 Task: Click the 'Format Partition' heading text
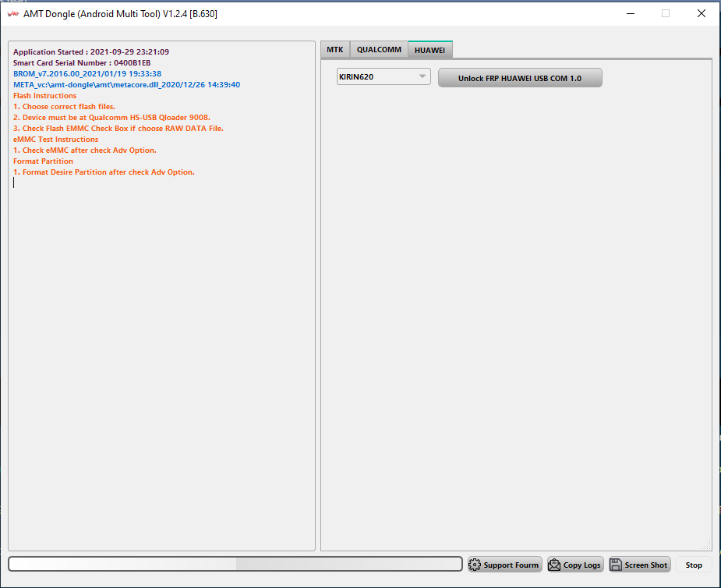click(43, 161)
